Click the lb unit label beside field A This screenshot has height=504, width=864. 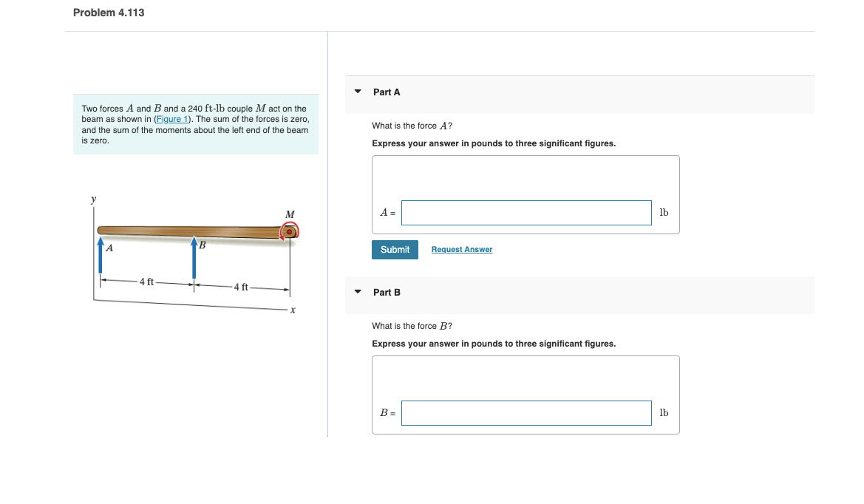coord(663,212)
